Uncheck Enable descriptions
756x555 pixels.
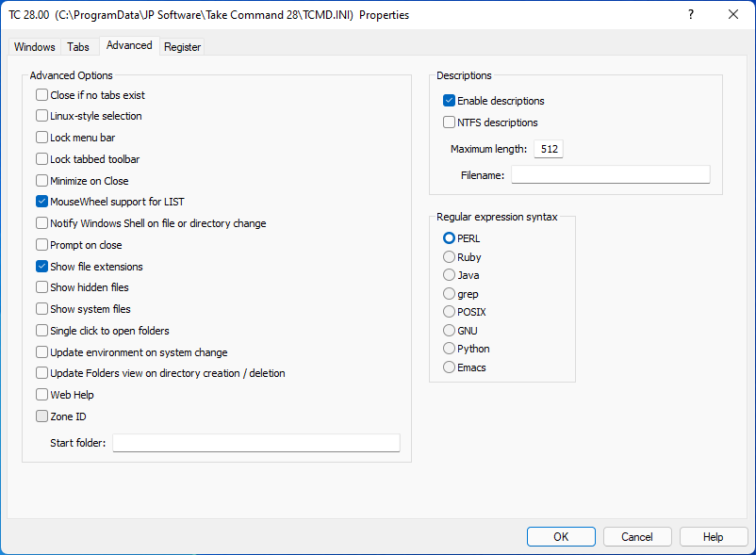point(449,101)
